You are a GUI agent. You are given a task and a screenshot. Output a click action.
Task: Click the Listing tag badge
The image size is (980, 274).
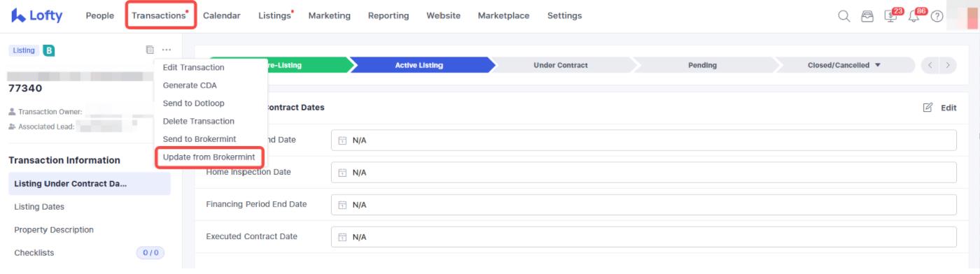[x=24, y=50]
